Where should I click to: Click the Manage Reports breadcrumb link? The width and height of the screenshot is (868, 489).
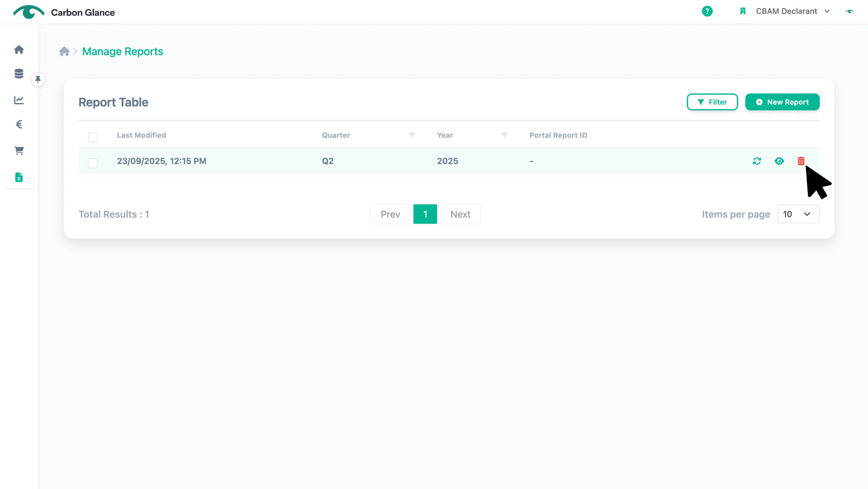(123, 51)
